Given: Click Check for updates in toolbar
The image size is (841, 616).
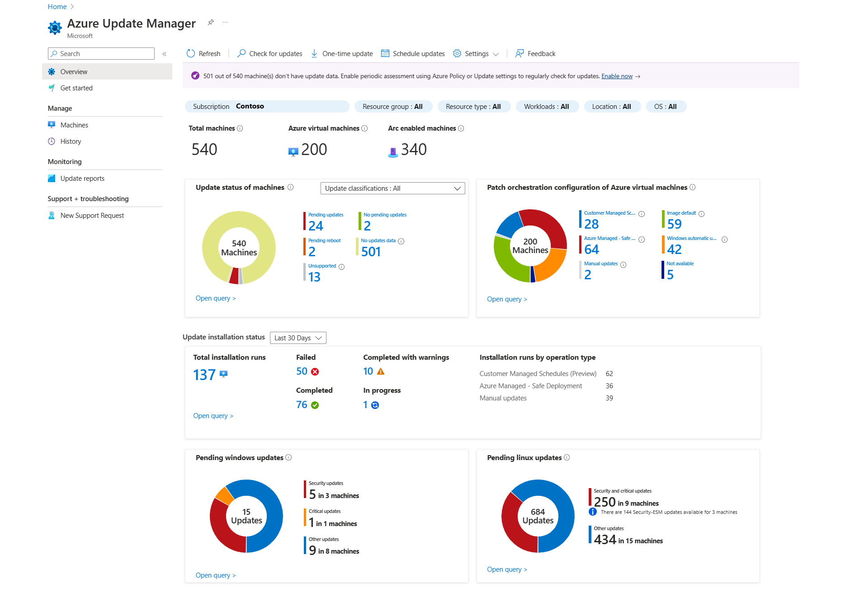Looking at the screenshot, I should pos(270,53).
